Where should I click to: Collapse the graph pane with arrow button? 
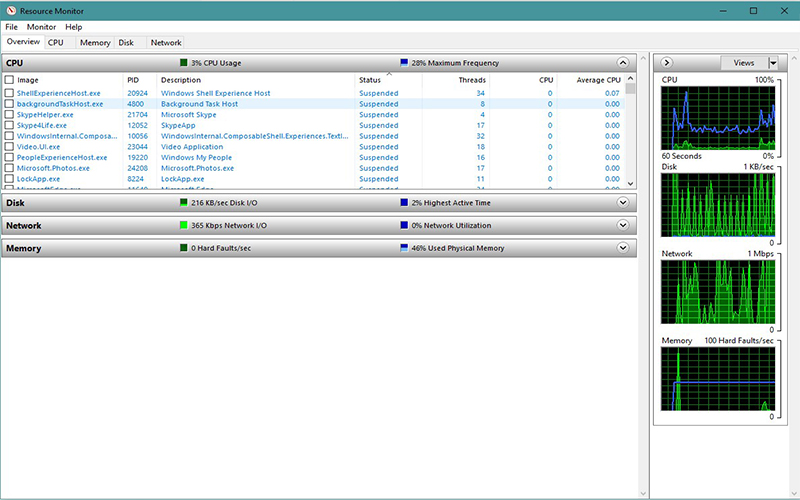[x=666, y=63]
